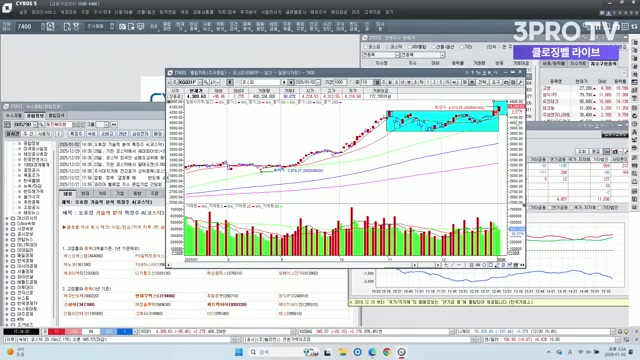640x360 pixels.
Task: Expand the 연합뉴스 tree node
Action: [x=7, y=240]
